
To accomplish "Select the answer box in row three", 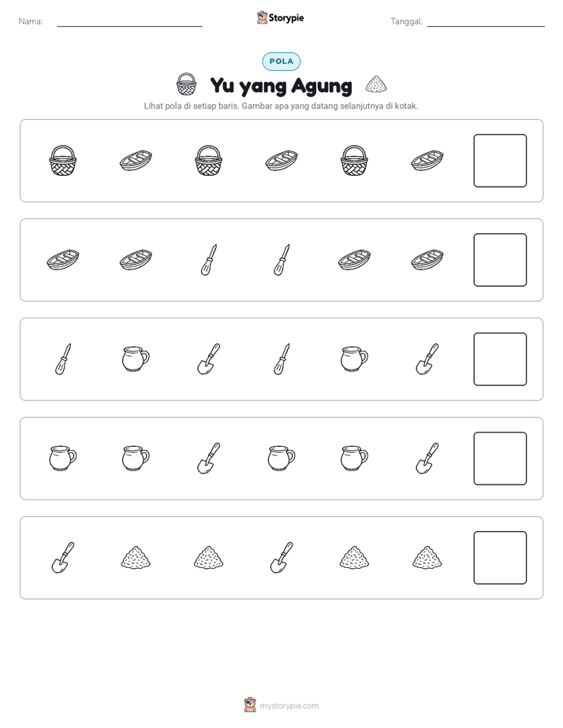I will click(500, 359).
